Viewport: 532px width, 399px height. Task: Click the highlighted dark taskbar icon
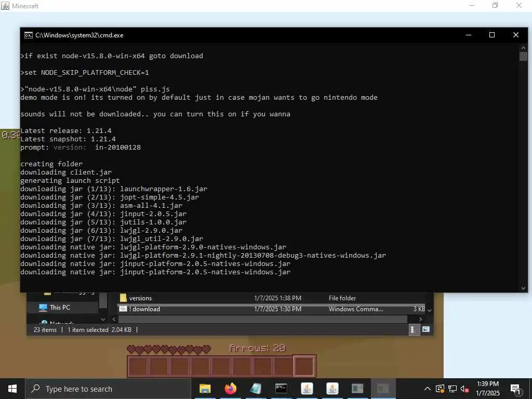click(x=383, y=389)
